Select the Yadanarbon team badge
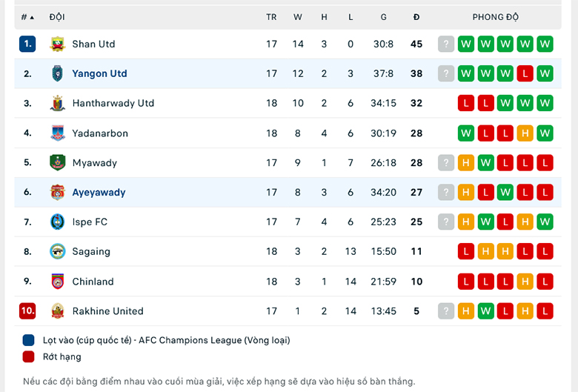578x392 pixels. [x=58, y=133]
